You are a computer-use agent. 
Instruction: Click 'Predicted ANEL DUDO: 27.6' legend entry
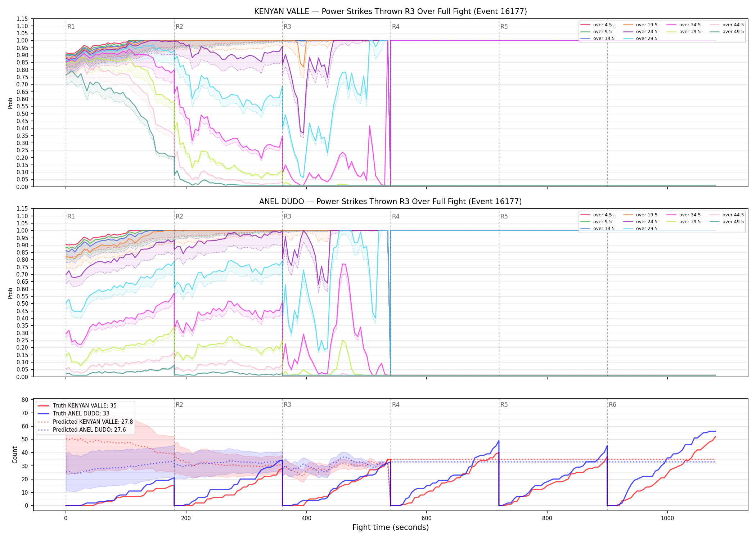[82, 430]
